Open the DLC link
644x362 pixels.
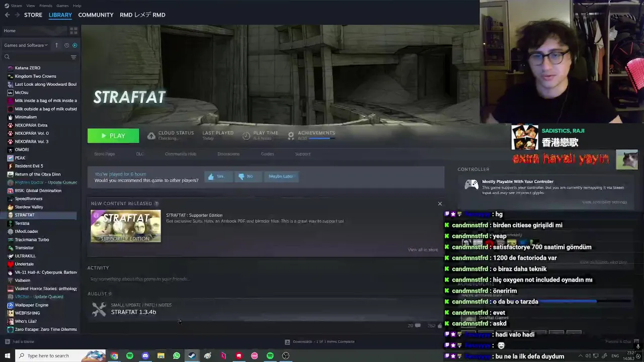click(x=140, y=154)
